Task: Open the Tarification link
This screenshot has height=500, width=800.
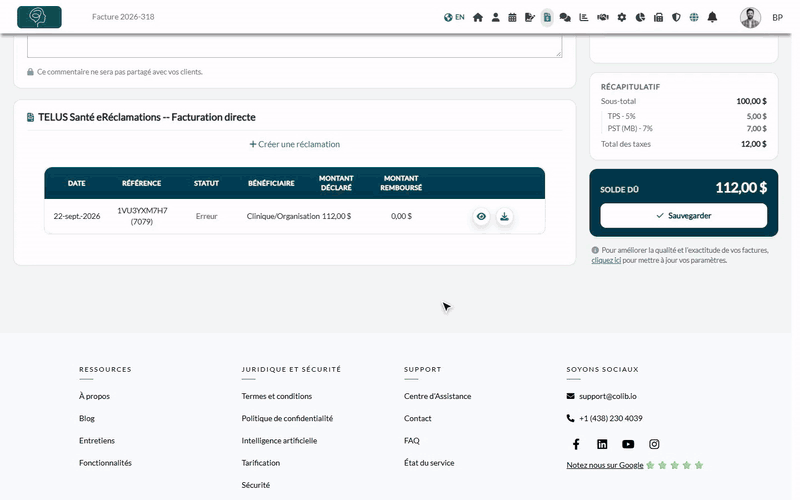Action: (261, 463)
